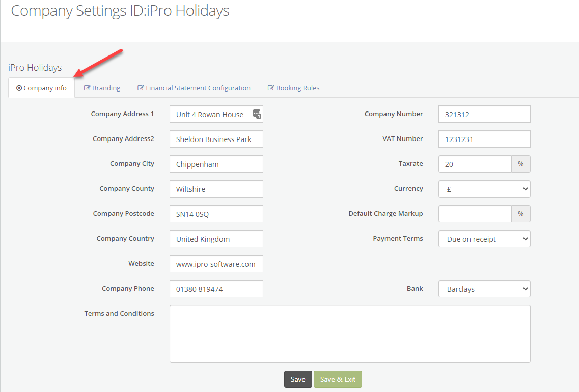Click the 'Company Address 1' label
This screenshot has width=579, height=392.
[x=123, y=114]
